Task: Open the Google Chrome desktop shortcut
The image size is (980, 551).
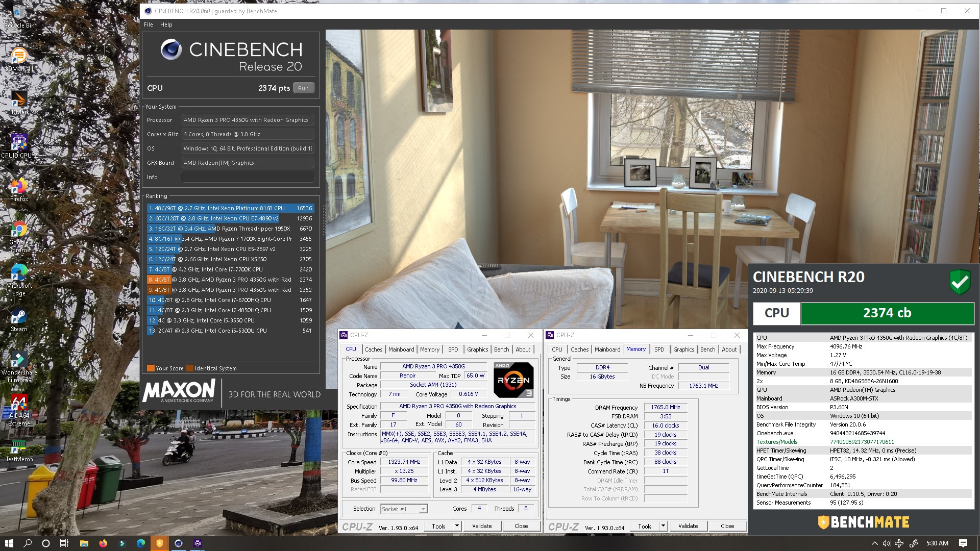Action: (19, 237)
